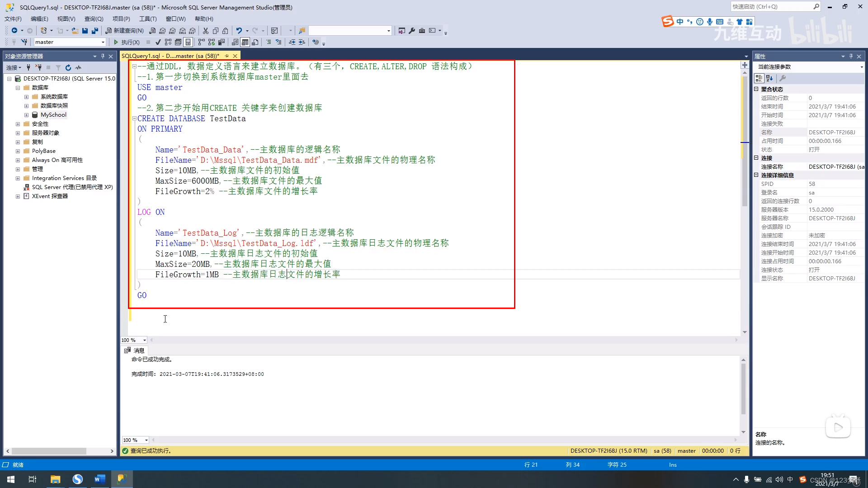The height and width of the screenshot is (488, 868).
Task: Click the Save (floppy disk) icon
Action: click(x=85, y=30)
